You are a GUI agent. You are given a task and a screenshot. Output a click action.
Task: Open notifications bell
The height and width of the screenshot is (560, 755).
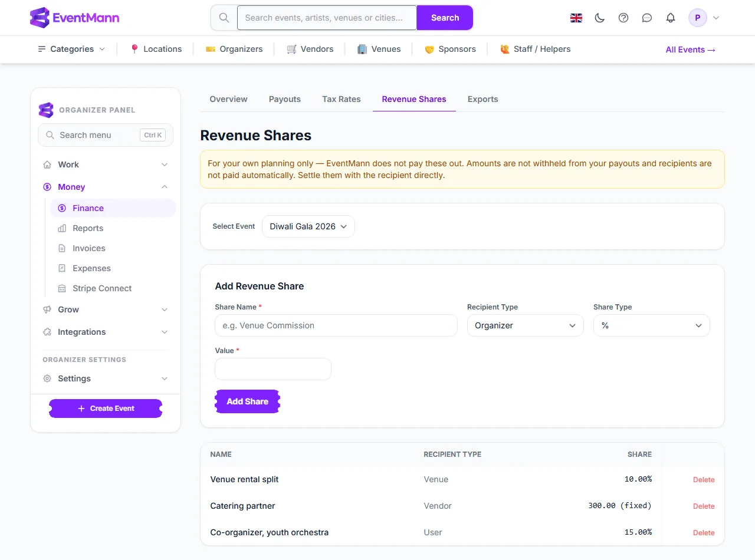(671, 18)
